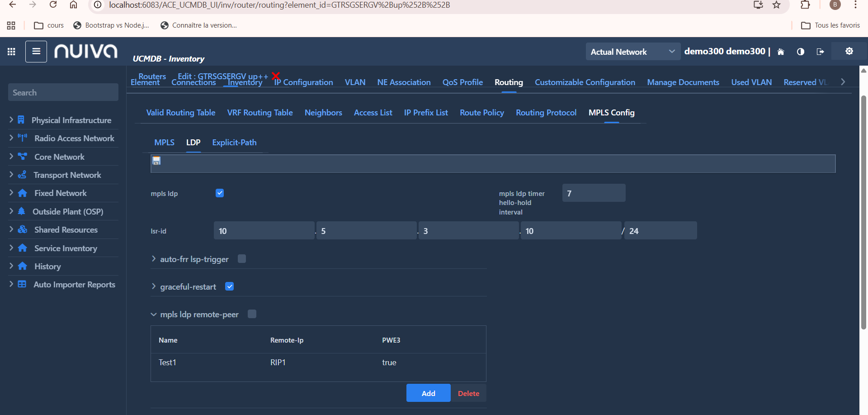The height and width of the screenshot is (415, 868).
Task: Click the save disk icon in LDP toolbar
Action: (x=156, y=161)
